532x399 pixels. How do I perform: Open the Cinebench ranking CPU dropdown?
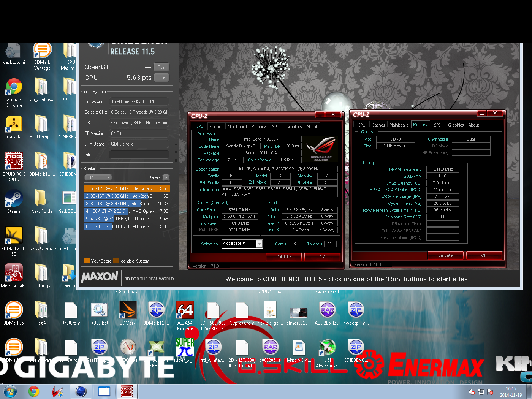coord(98,177)
